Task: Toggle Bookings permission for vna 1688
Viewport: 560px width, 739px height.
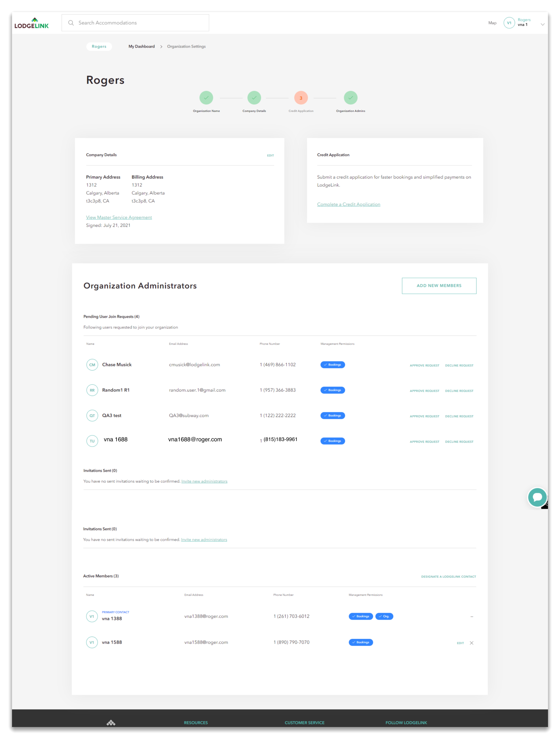Action: (x=332, y=441)
